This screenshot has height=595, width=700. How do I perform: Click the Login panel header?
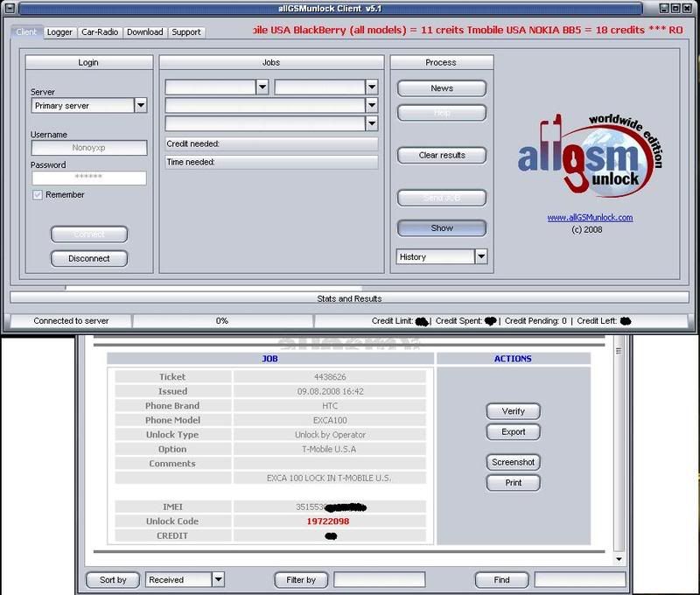(89, 62)
